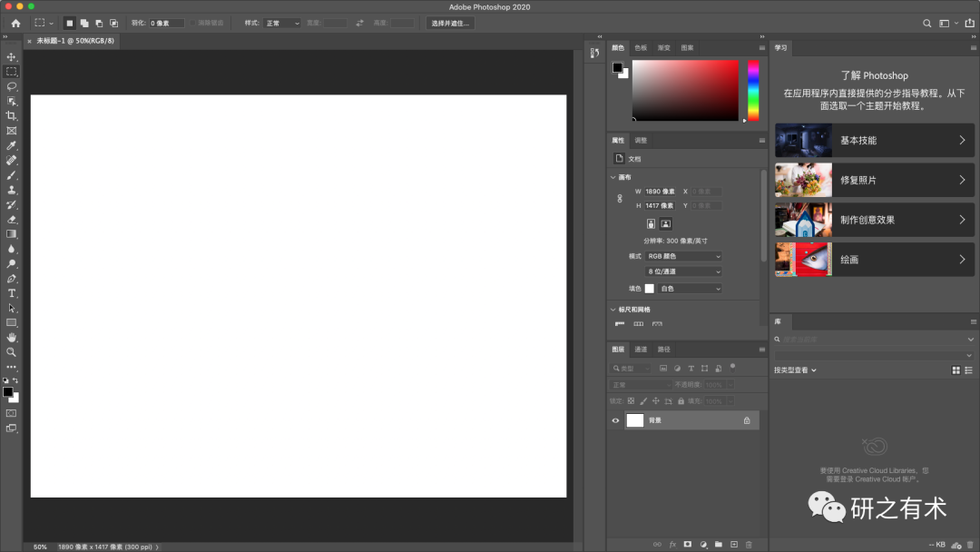Swap foreground and background colors in toolbar
The height and width of the screenshot is (552, 980).
coord(15,380)
